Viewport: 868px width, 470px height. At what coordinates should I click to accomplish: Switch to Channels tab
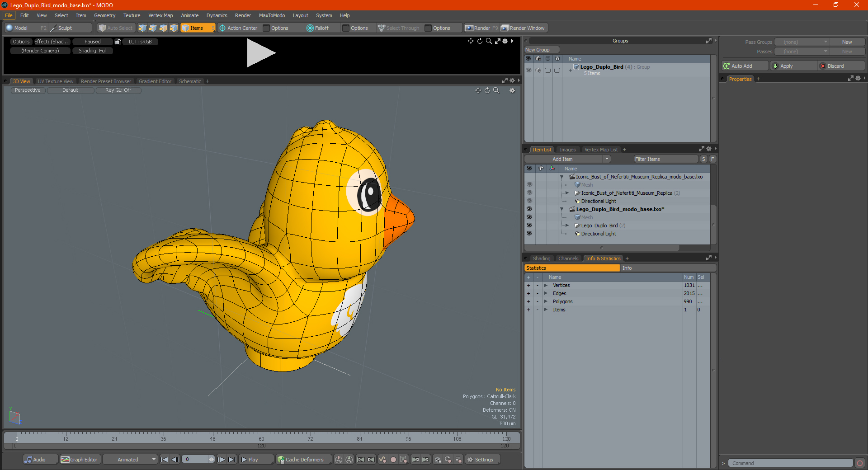(x=568, y=258)
